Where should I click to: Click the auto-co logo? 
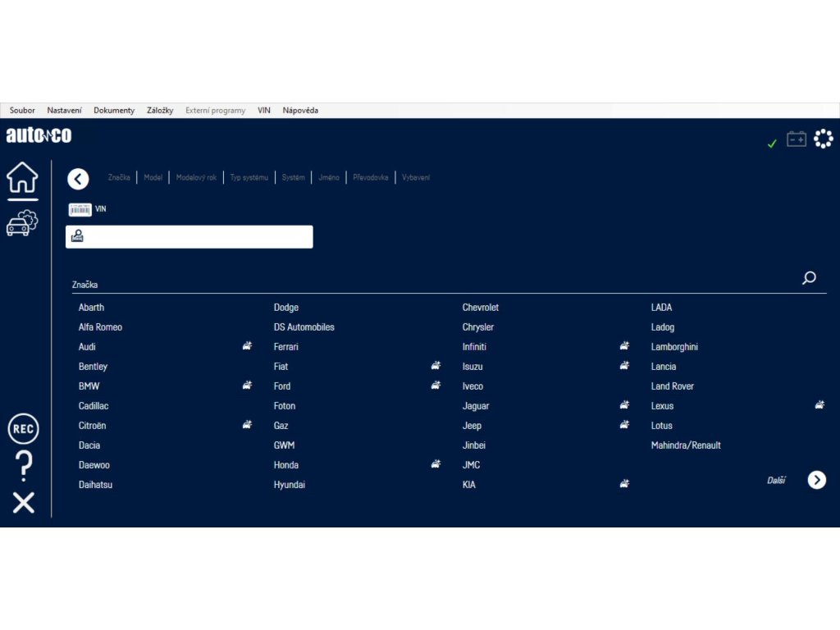39,135
